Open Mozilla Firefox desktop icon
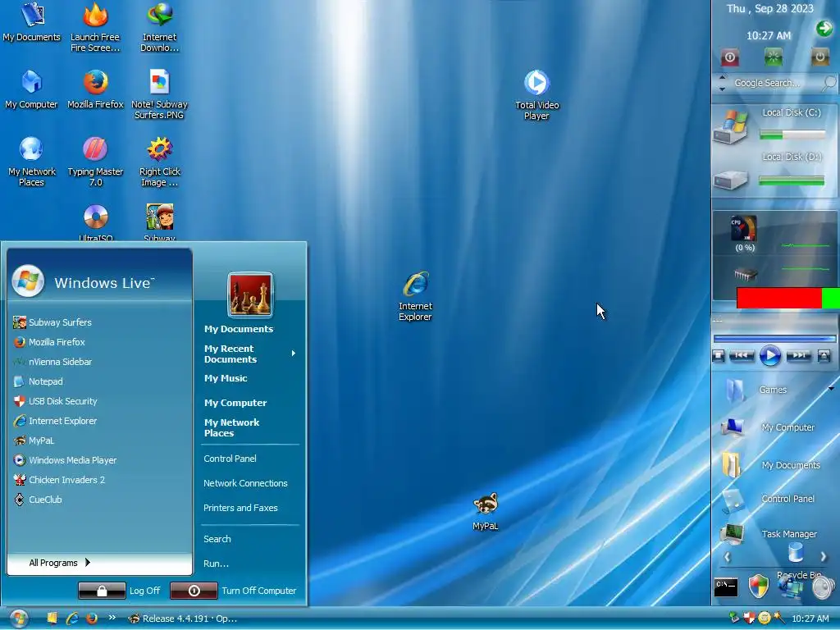This screenshot has width=840, height=630. tap(95, 89)
